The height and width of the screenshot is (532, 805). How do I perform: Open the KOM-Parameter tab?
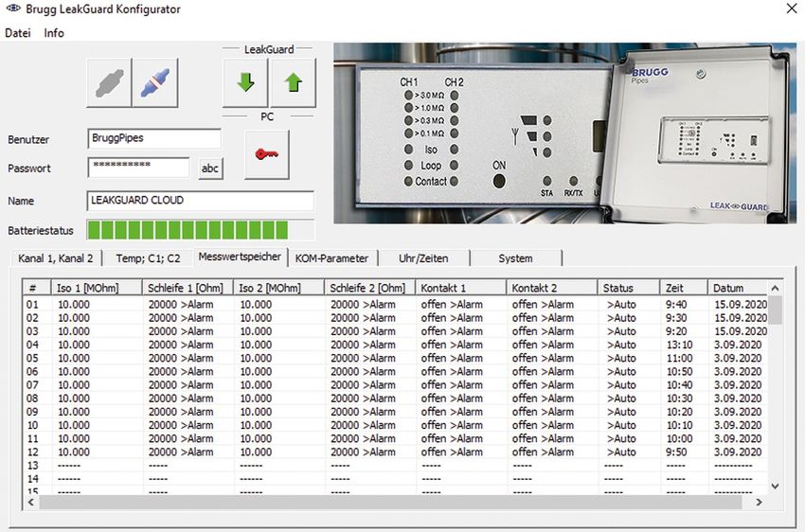point(331,258)
